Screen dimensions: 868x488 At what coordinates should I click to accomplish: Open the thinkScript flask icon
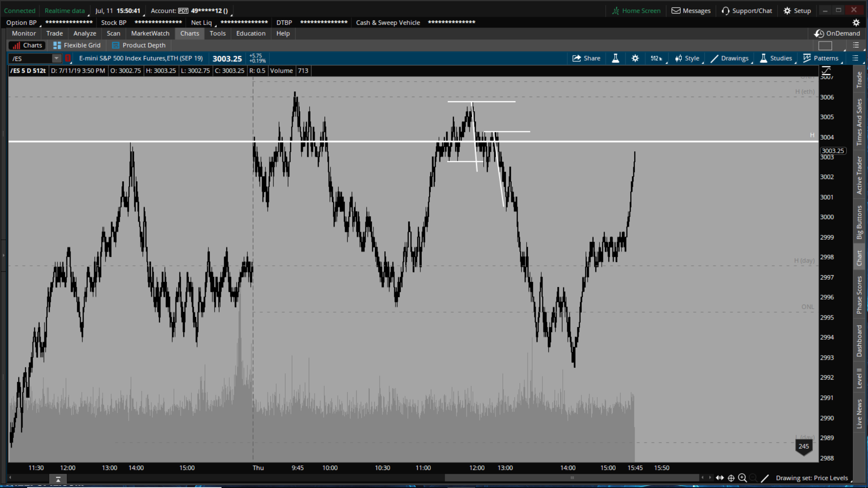[615, 58]
